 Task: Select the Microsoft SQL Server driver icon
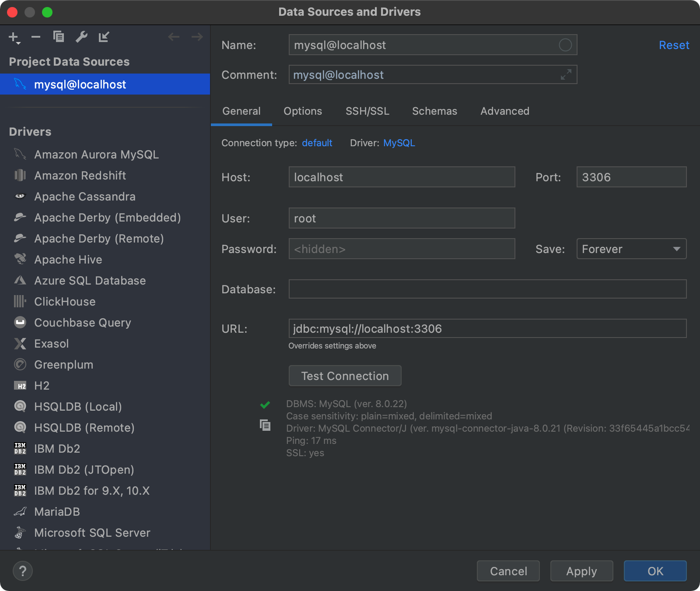(20, 533)
